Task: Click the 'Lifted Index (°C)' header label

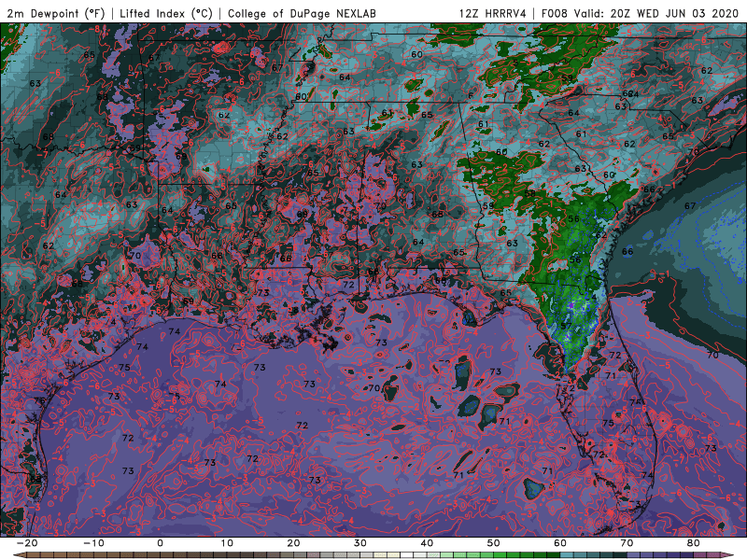Action: pos(166,13)
